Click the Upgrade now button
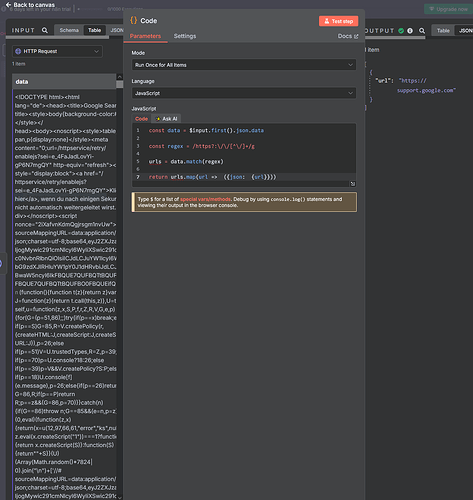Viewport: 473px width, 500px height. 448,9
